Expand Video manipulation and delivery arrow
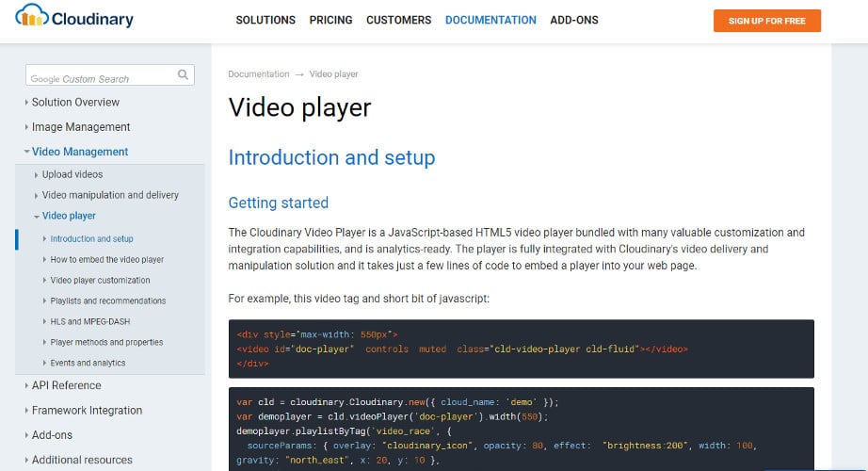The height and width of the screenshot is (471, 868). tap(36, 195)
